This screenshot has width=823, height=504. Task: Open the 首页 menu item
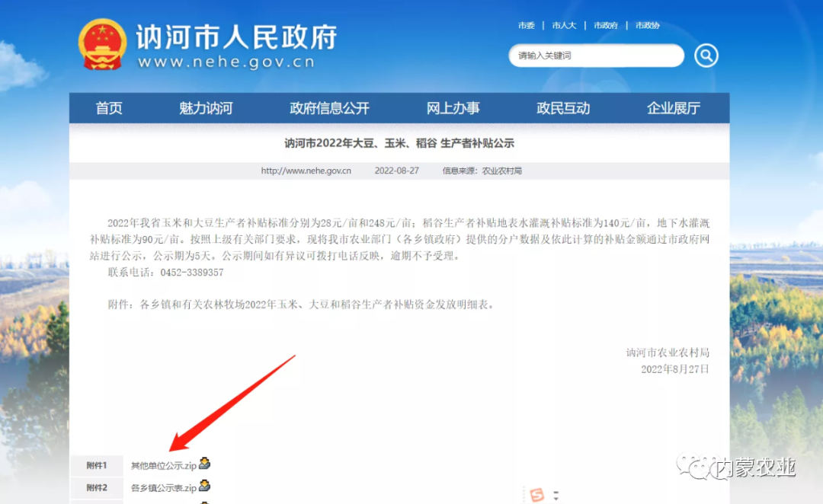109,108
